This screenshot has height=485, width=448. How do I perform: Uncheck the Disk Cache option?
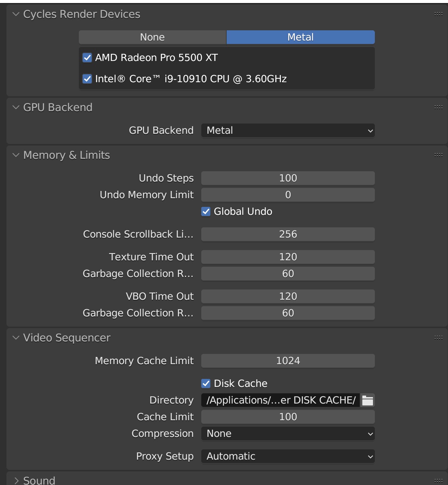[x=206, y=383]
